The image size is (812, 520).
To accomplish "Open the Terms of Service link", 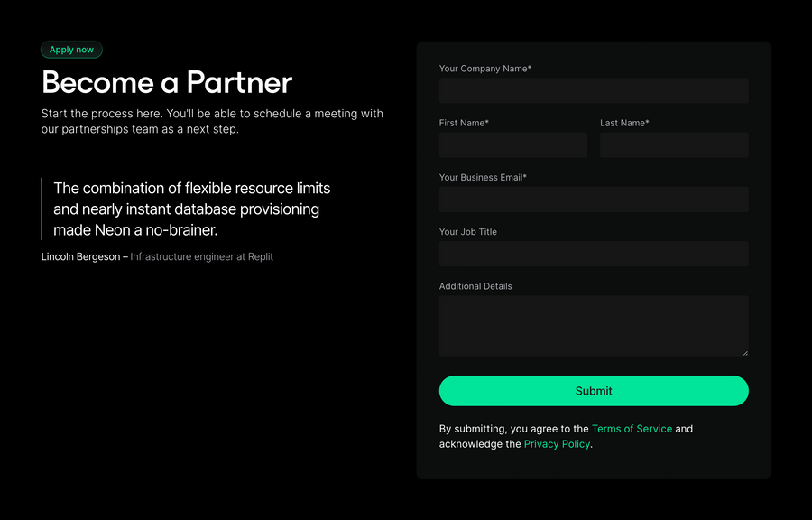I will (x=632, y=429).
